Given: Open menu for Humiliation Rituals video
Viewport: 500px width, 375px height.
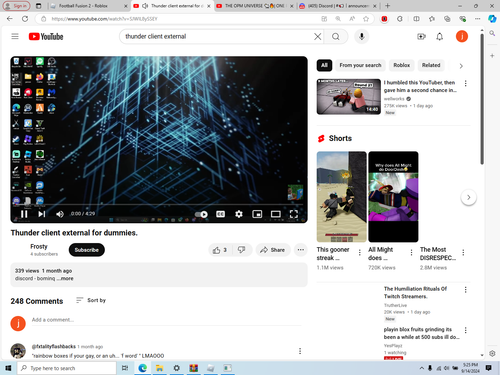Looking at the screenshot, I should pos(465,290).
